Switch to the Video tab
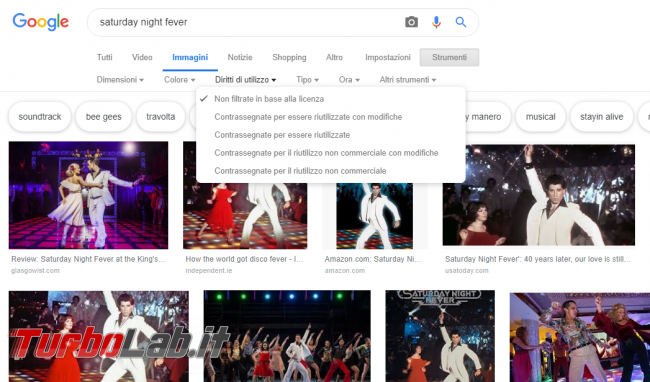 click(x=142, y=57)
